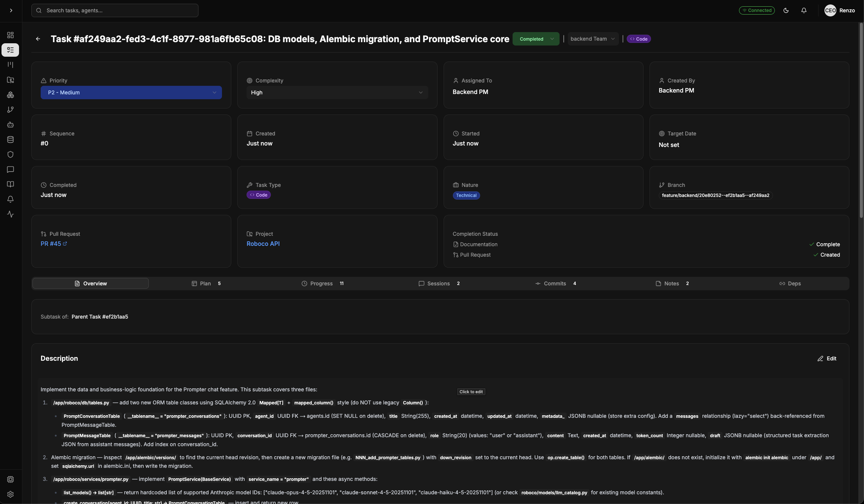Open the settings gear at sidebar bottom
864x504 pixels.
pyautogui.click(x=10, y=494)
